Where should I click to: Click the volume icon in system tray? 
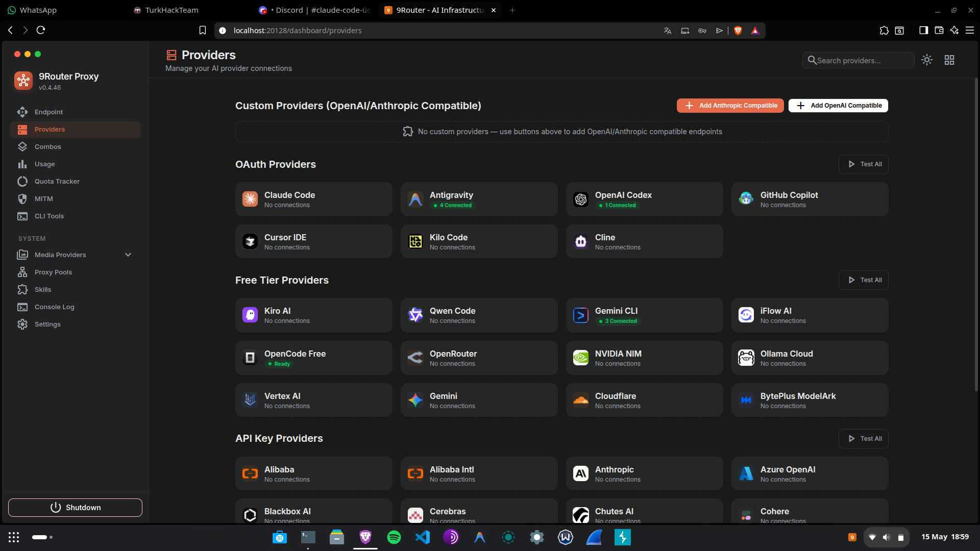[x=887, y=537]
